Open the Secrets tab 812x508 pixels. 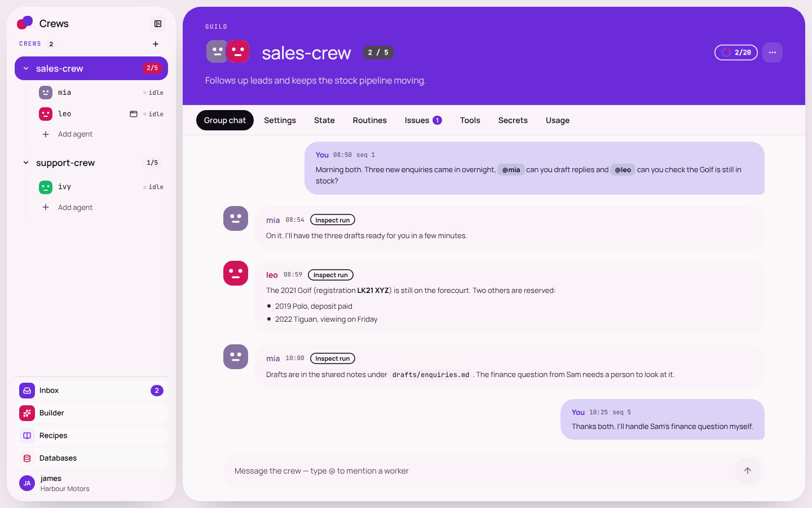click(513, 120)
